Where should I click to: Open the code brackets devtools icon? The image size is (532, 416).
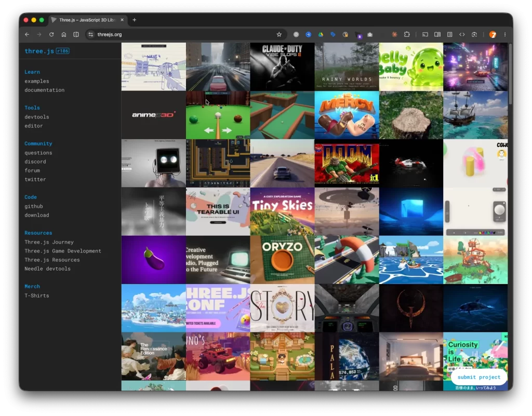[x=462, y=34]
